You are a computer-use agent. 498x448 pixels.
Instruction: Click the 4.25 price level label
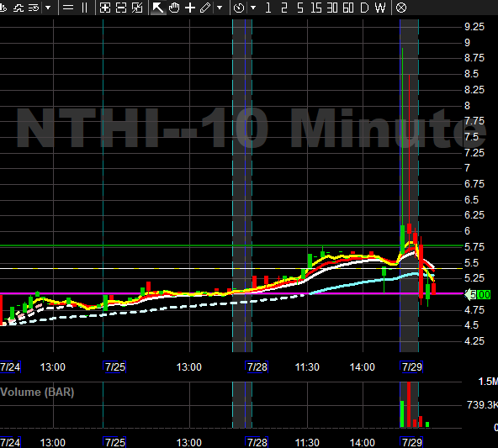coord(474,341)
